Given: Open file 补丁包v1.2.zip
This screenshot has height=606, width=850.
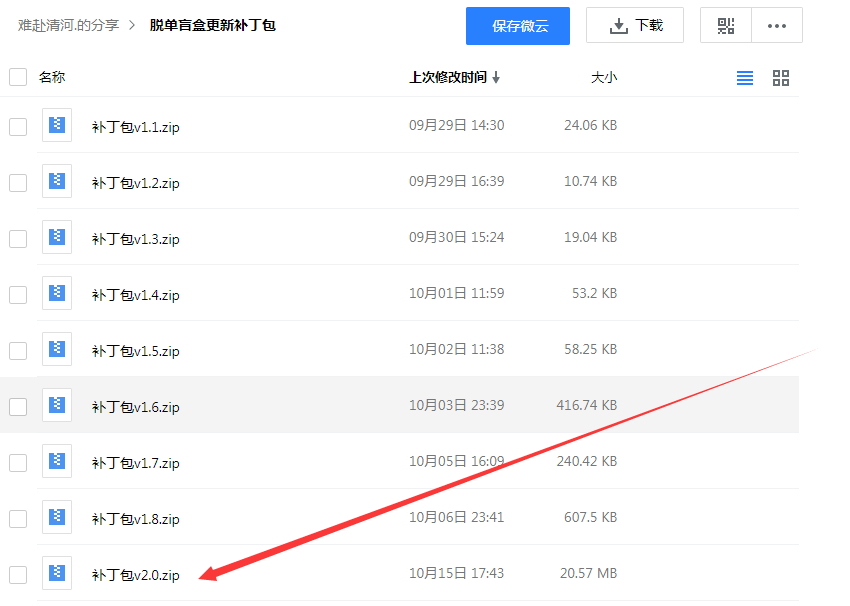Looking at the screenshot, I should click(x=136, y=183).
